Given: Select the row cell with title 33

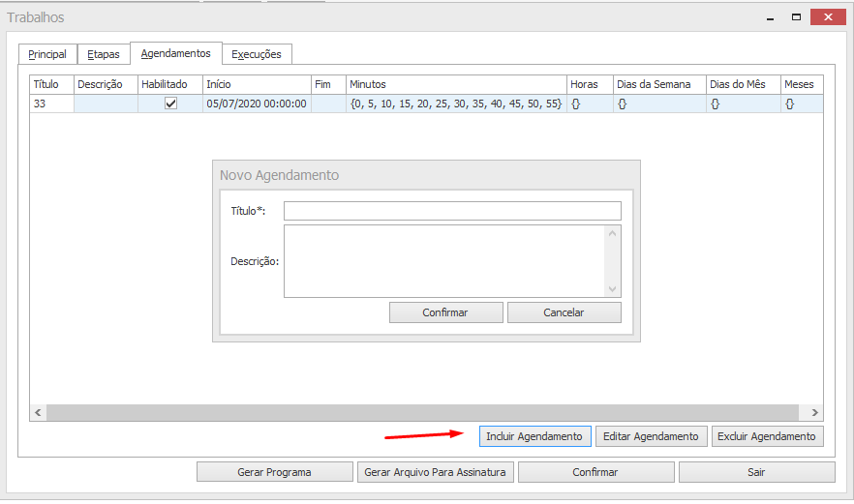Looking at the screenshot, I should coord(51,104).
